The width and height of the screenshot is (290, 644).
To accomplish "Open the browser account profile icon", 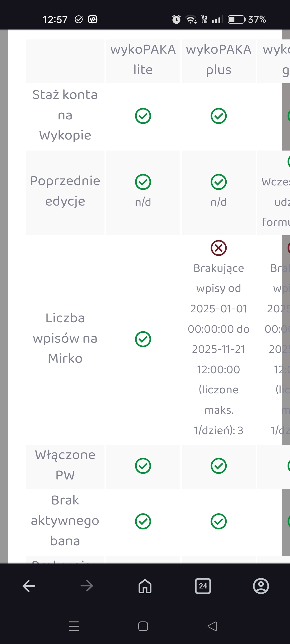I will click(x=261, y=586).
